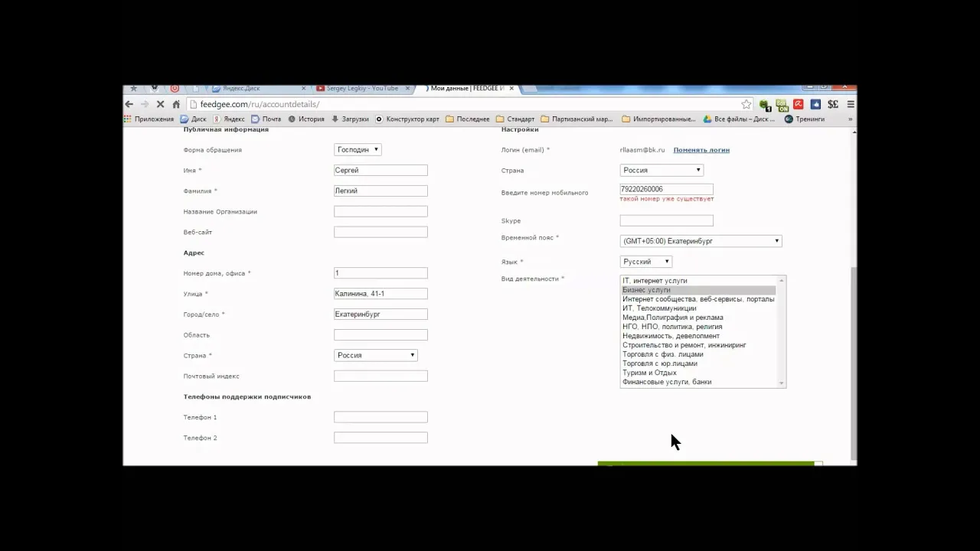Open the green extension icon with the badge
The image size is (980, 551).
[x=764, y=105]
